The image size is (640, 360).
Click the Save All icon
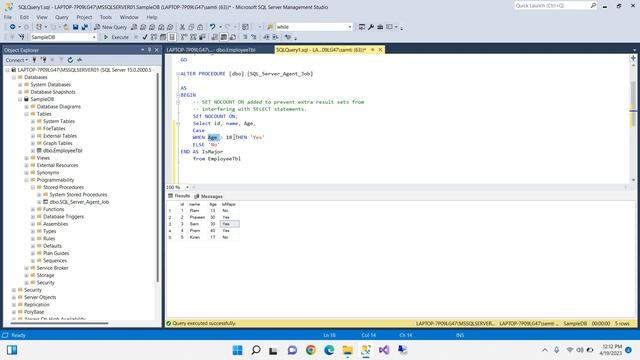84,27
